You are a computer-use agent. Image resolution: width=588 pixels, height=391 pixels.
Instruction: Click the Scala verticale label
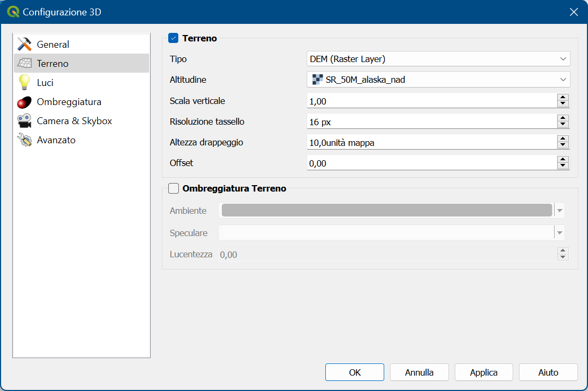pyautogui.click(x=197, y=101)
